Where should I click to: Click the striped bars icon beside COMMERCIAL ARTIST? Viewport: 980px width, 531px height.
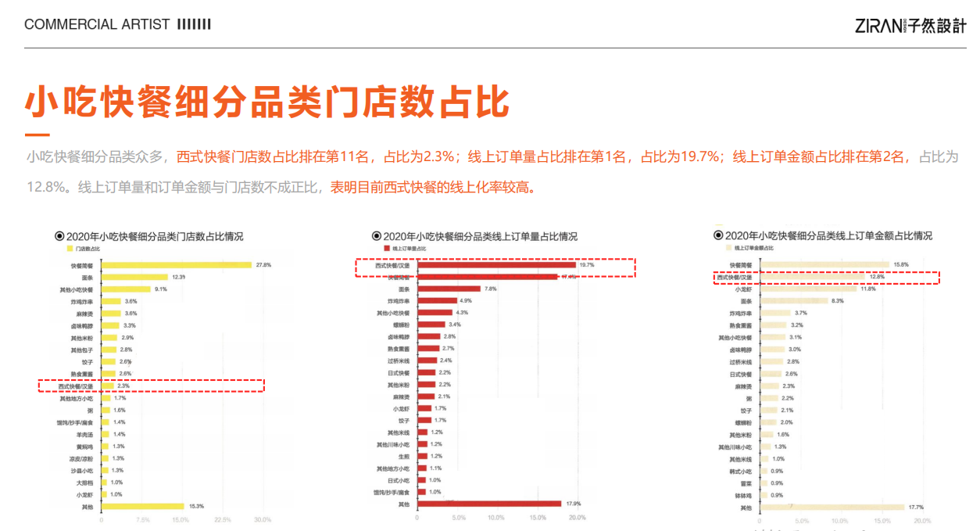194,24
